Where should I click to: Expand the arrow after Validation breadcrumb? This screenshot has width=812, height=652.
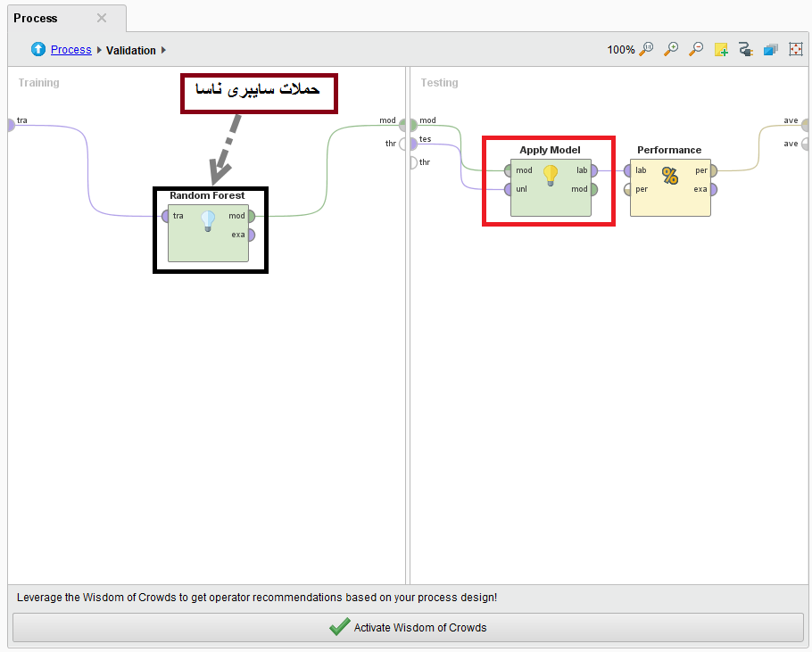pos(163,50)
